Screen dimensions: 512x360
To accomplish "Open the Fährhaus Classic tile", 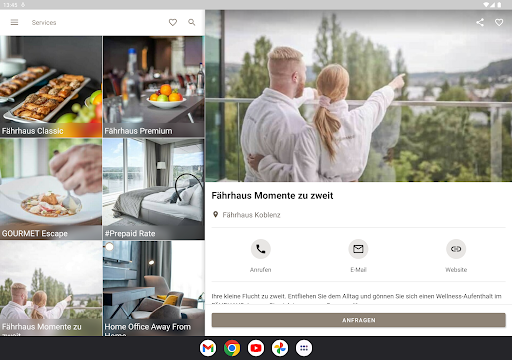I will point(51,87).
